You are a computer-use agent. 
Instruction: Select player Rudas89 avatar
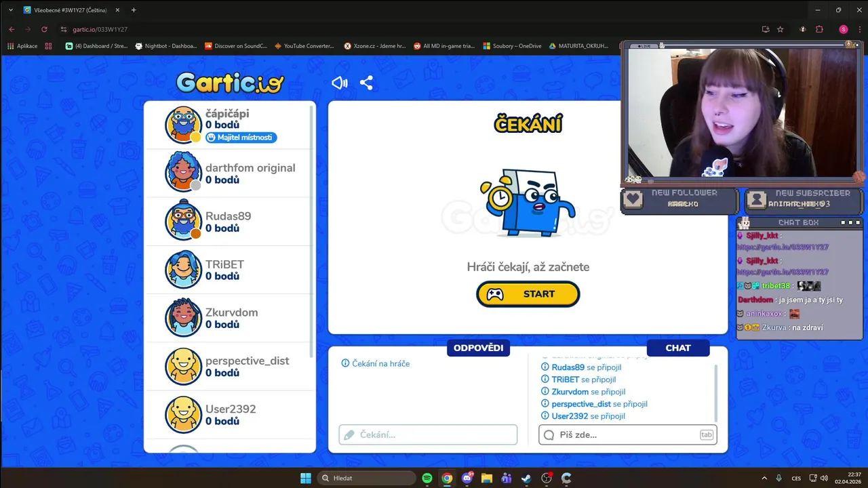point(183,222)
